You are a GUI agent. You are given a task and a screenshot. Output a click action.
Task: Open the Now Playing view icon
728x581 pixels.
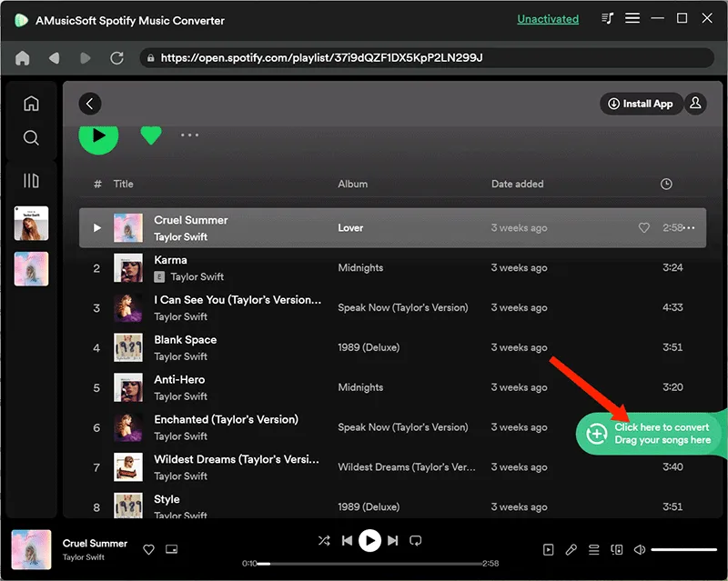click(x=549, y=549)
